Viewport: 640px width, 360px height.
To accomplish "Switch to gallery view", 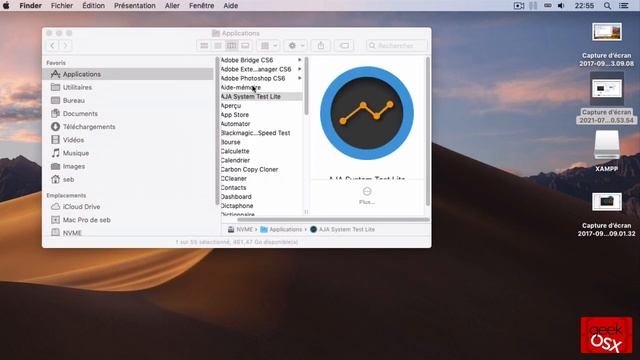I will click(245, 45).
